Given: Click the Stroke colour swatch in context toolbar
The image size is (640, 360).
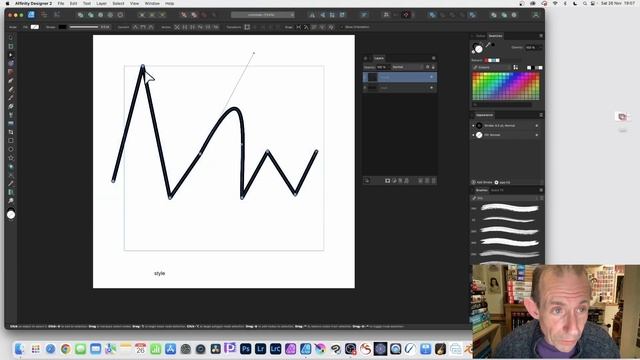Looking at the screenshot, I should pyautogui.click(x=62, y=27).
